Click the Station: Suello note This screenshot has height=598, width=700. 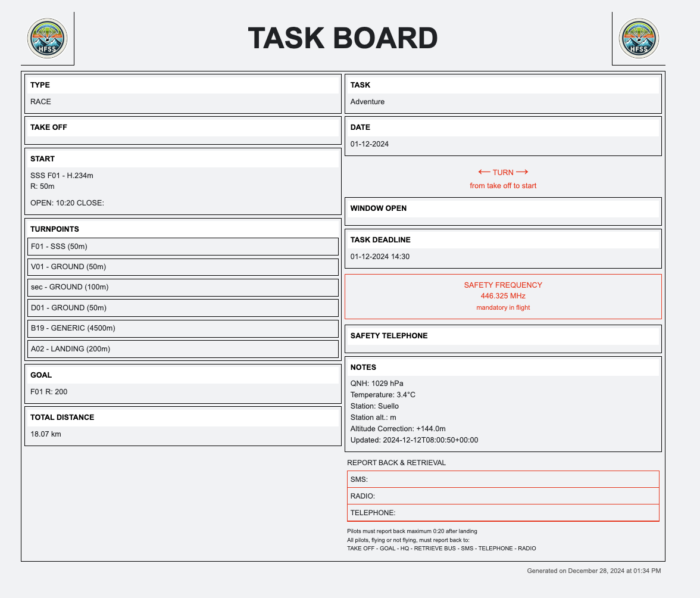374,406
